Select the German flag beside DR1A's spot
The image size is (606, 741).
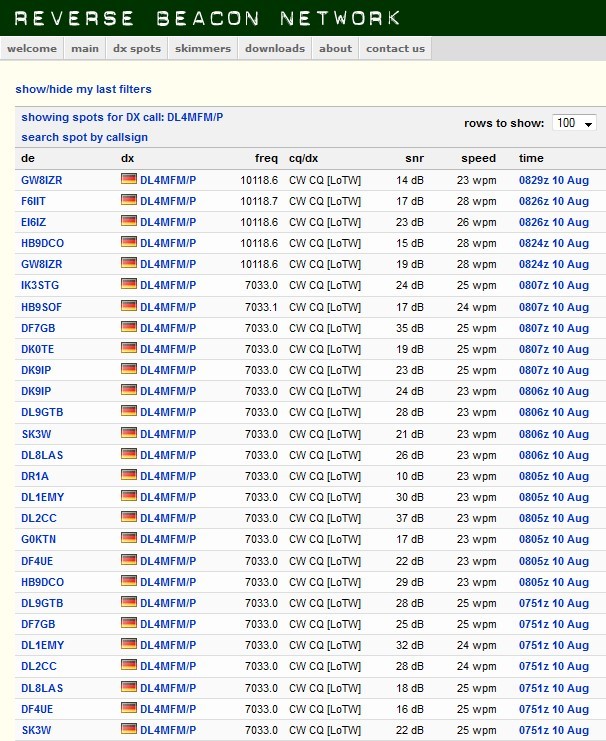128,476
